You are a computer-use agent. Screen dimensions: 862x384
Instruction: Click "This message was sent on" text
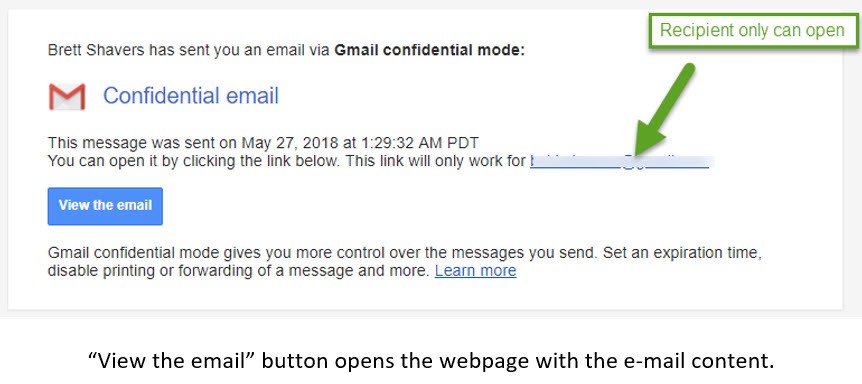(142, 143)
